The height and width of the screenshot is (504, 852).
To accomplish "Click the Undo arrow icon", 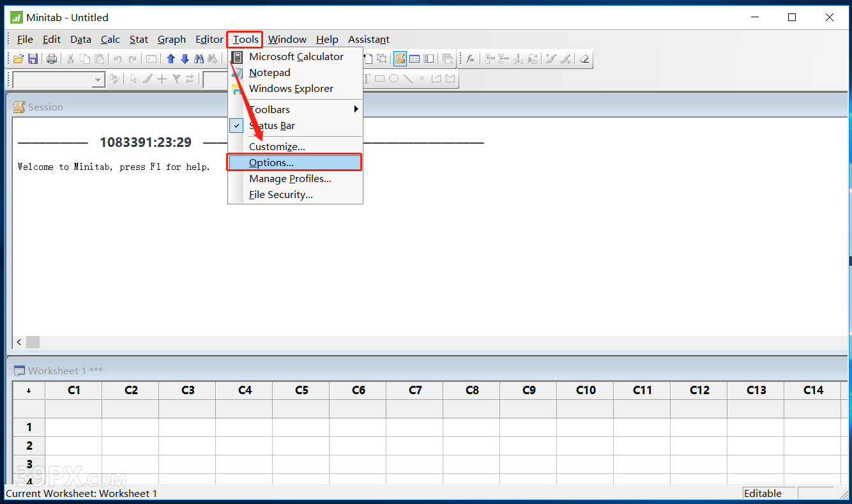I will tap(118, 59).
